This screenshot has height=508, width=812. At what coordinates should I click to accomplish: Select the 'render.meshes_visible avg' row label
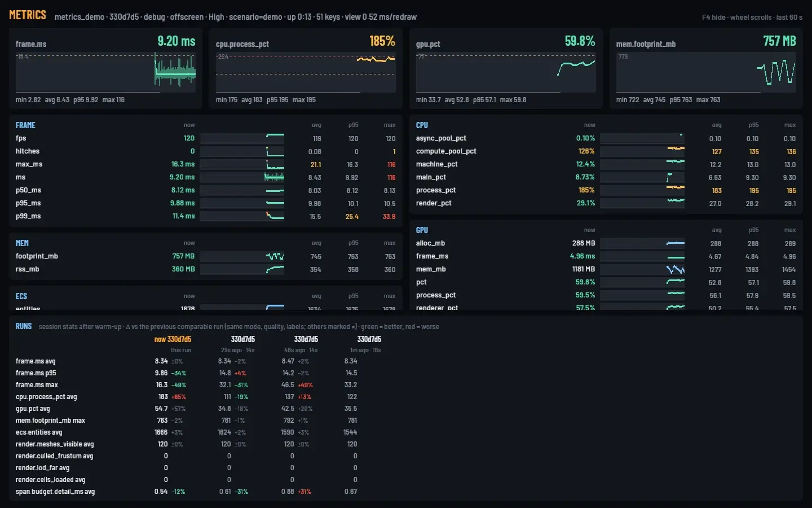55,444
